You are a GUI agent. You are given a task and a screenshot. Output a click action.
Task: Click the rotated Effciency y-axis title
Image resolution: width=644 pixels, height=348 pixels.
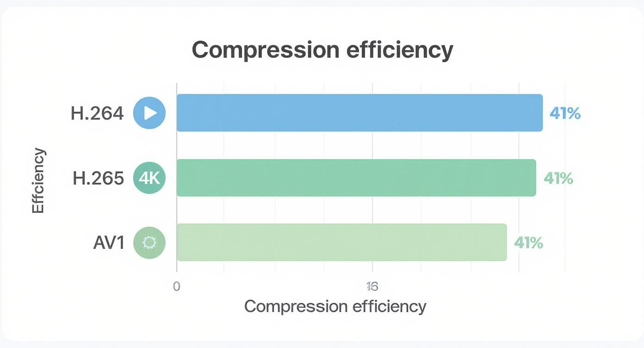click(x=38, y=180)
